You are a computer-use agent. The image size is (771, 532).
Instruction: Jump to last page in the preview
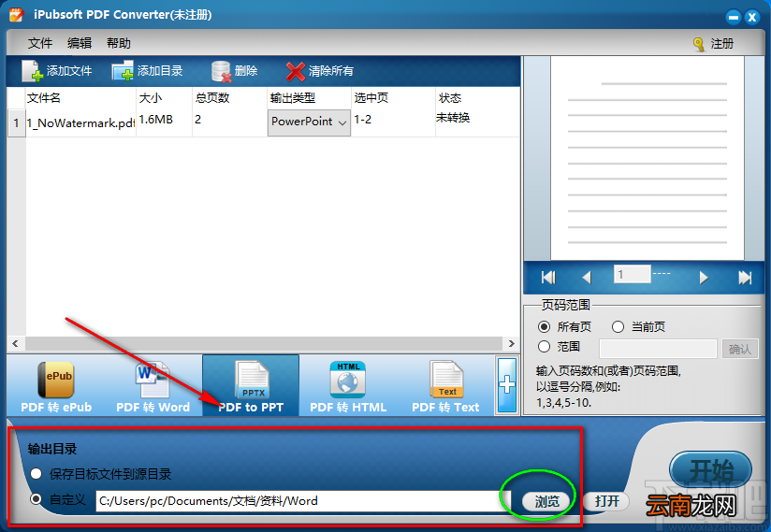[x=745, y=278]
